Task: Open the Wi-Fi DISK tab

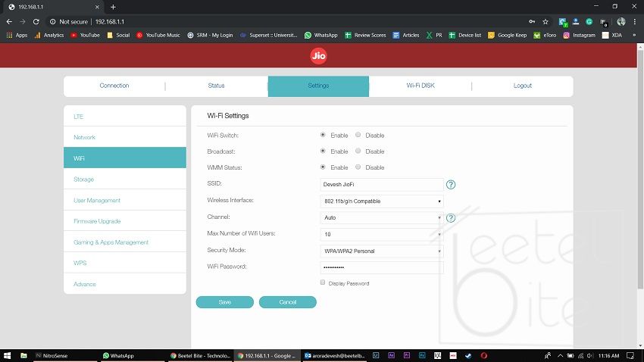Action: [420, 86]
